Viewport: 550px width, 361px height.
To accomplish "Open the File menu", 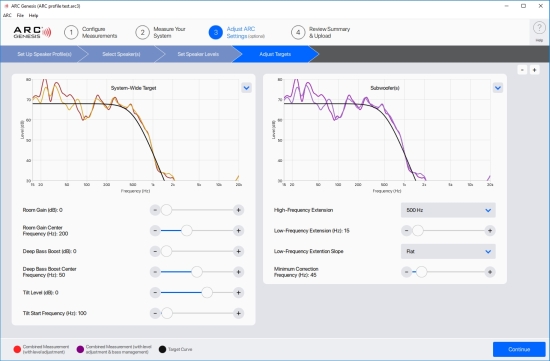I will point(20,15).
